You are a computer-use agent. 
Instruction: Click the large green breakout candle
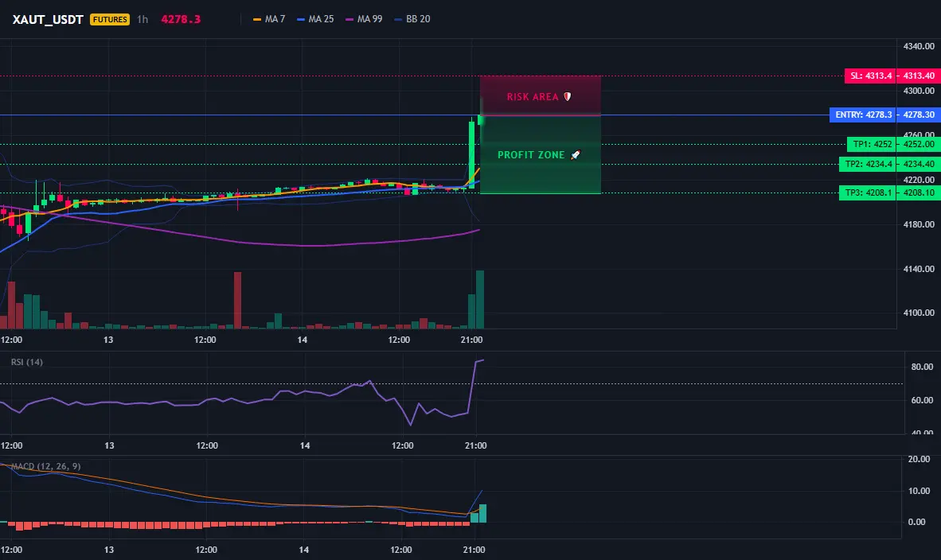[x=472, y=154]
